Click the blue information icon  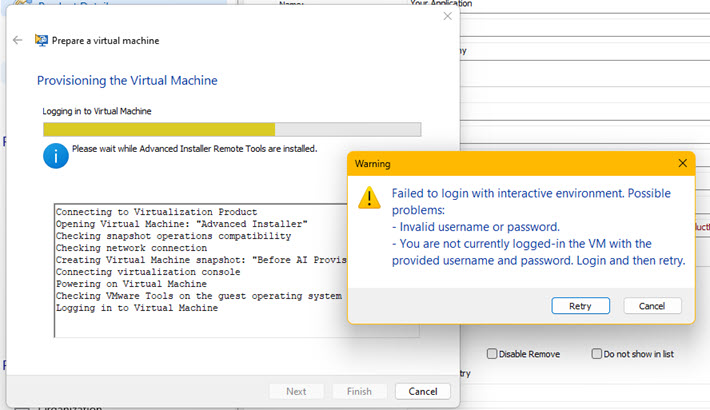pos(56,155)
